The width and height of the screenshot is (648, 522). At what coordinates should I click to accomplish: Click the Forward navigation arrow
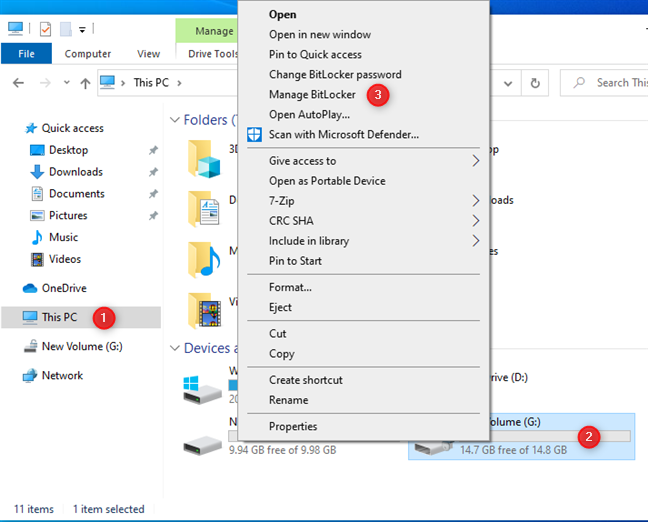coord(45,83)
